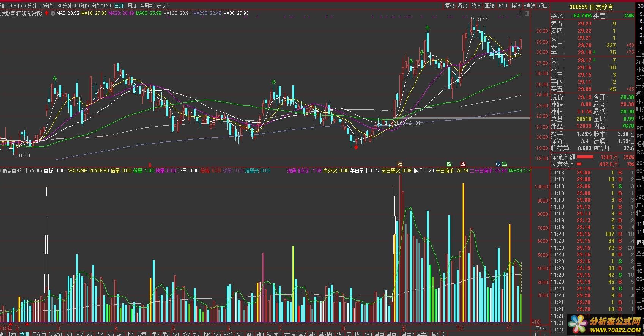Select the 神1 indicator tab
The width and height of the screenshot is (644, 336).
point(240,334)
